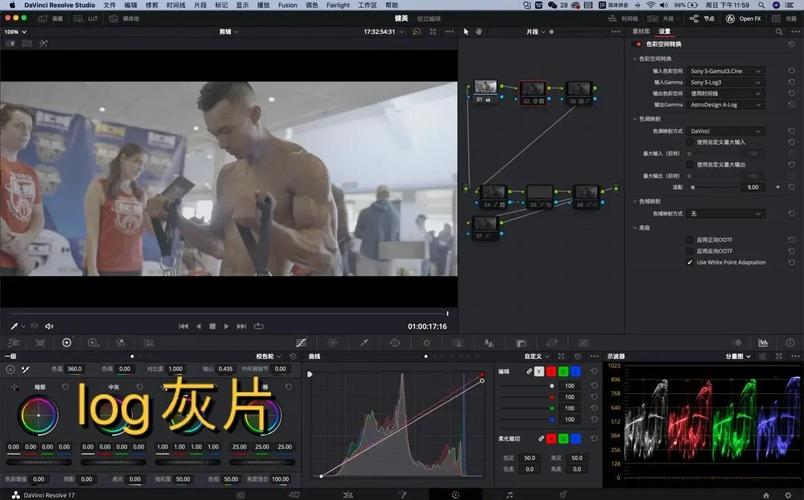Image resolution: width=804 pixels, height=500 pixels.
Task: Select node 01 thumbnail in node graph
Action: click(485, 87)
